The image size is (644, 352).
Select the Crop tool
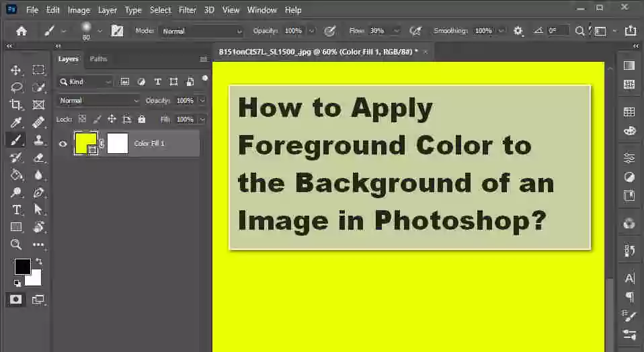15,105
